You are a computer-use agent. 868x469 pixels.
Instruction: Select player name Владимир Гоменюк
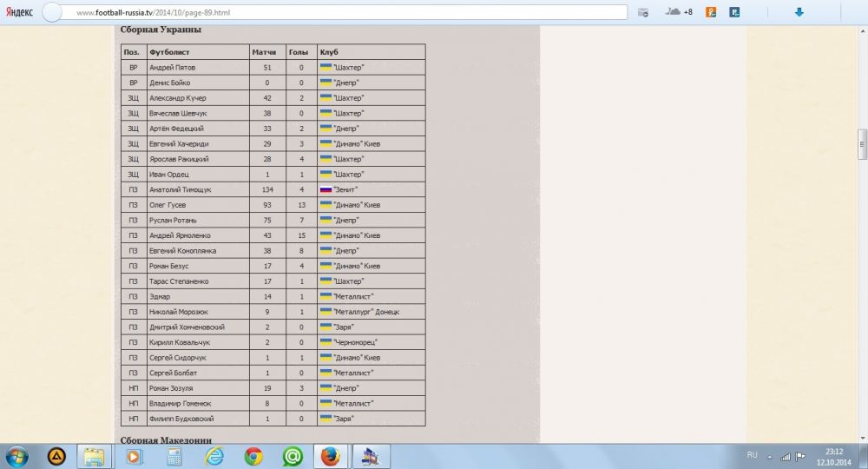tap(180, 404)
